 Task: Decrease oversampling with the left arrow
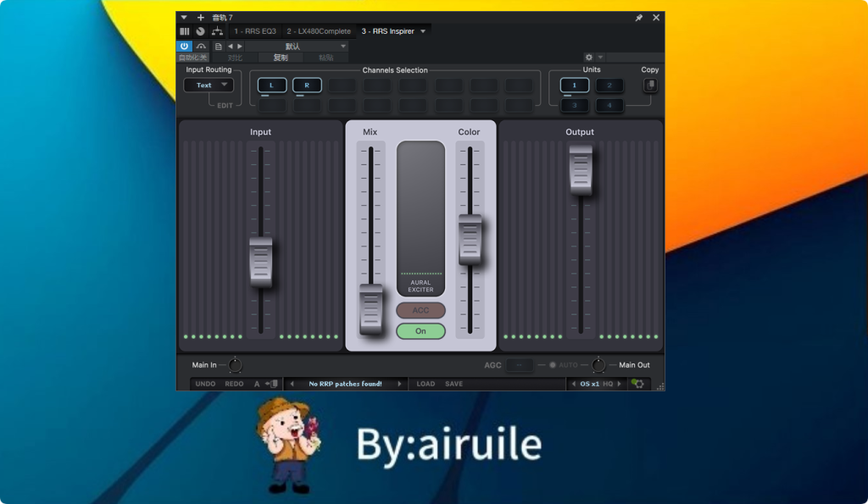pyautogui.click(x=574, y=384)
